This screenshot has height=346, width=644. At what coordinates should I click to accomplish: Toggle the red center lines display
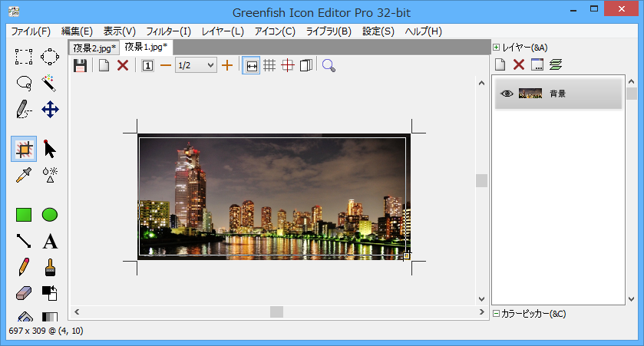coord(288,66)
